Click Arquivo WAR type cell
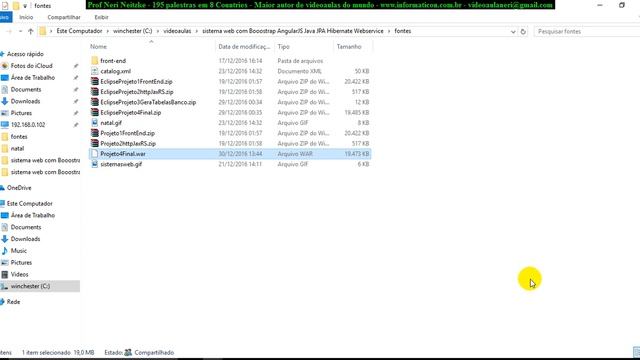Viewport: 640px width, 360px height. pyautogui.click(x=295, y=154)
